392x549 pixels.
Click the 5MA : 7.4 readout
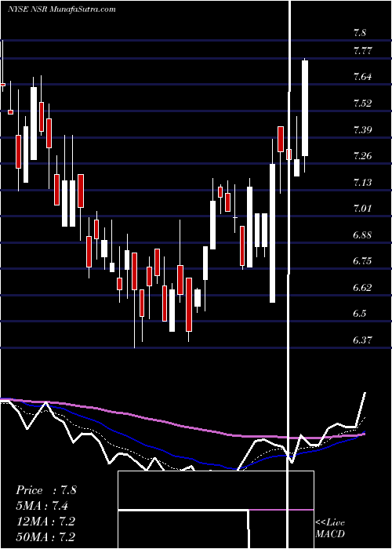[42, 506]
